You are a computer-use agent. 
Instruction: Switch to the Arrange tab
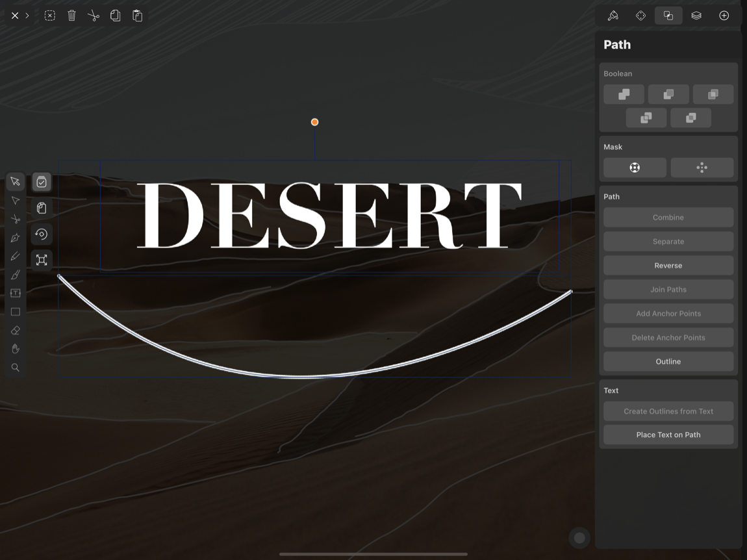[x=640, y=16]
